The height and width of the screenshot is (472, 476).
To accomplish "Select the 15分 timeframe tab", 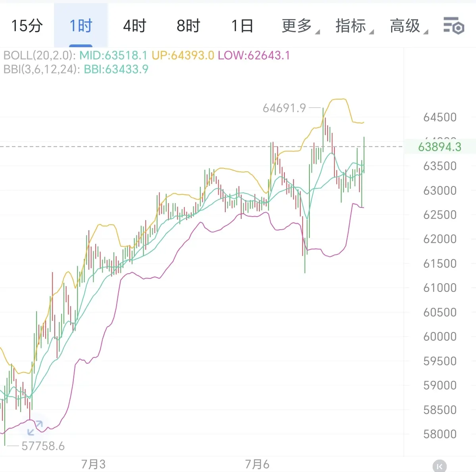I will pos(27,26).
